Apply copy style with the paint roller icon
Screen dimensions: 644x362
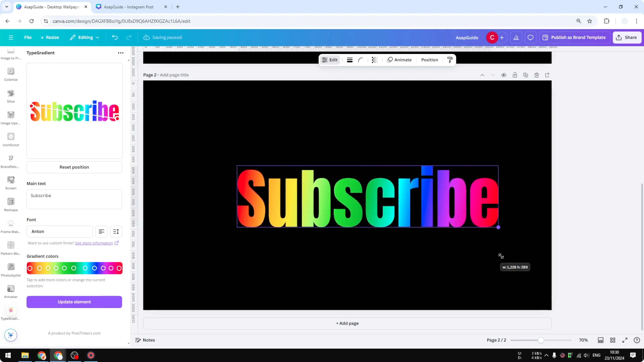click(x=450, y=60)
